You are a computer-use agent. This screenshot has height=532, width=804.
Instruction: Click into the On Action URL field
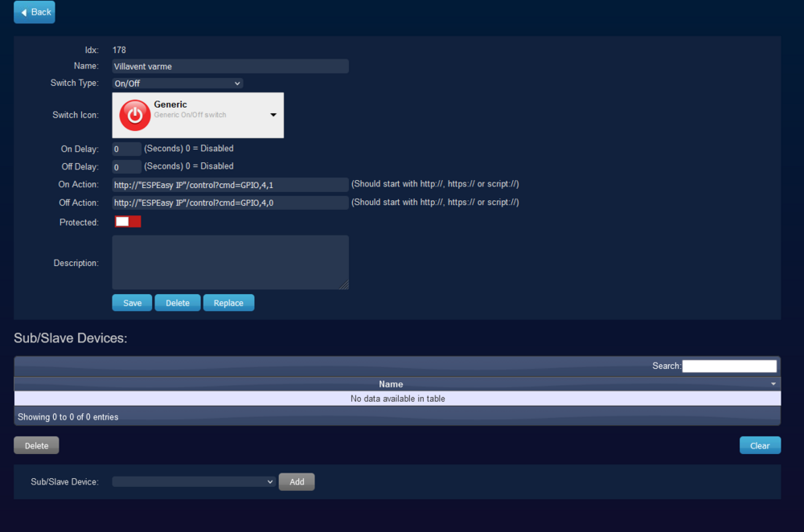click(x=230, y=185)
